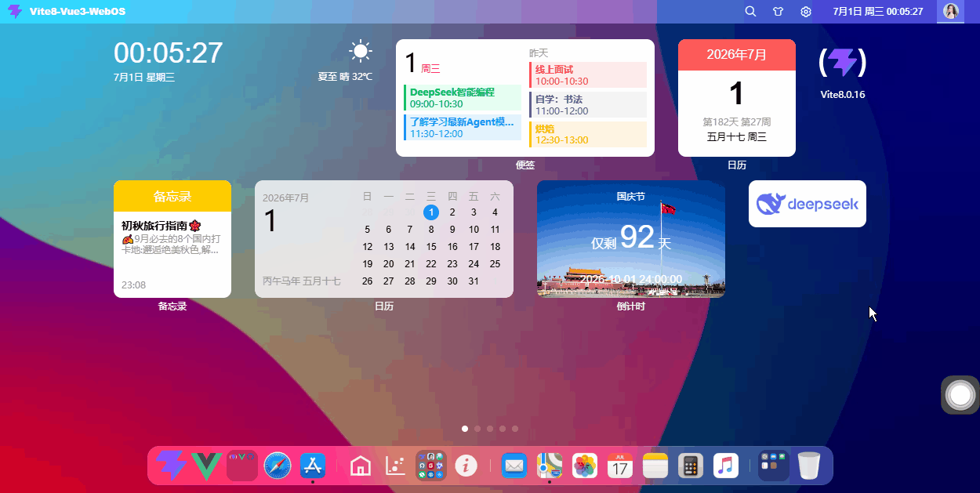
Task: Open the Vue app in the dock
Action: pyautogui.click(x=206, y=466)
